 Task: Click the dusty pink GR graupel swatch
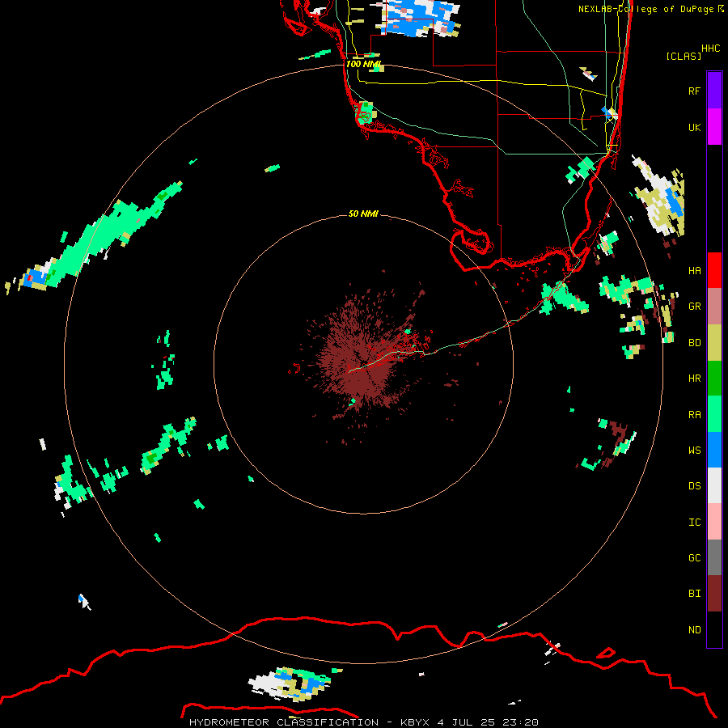click(714, 306)
